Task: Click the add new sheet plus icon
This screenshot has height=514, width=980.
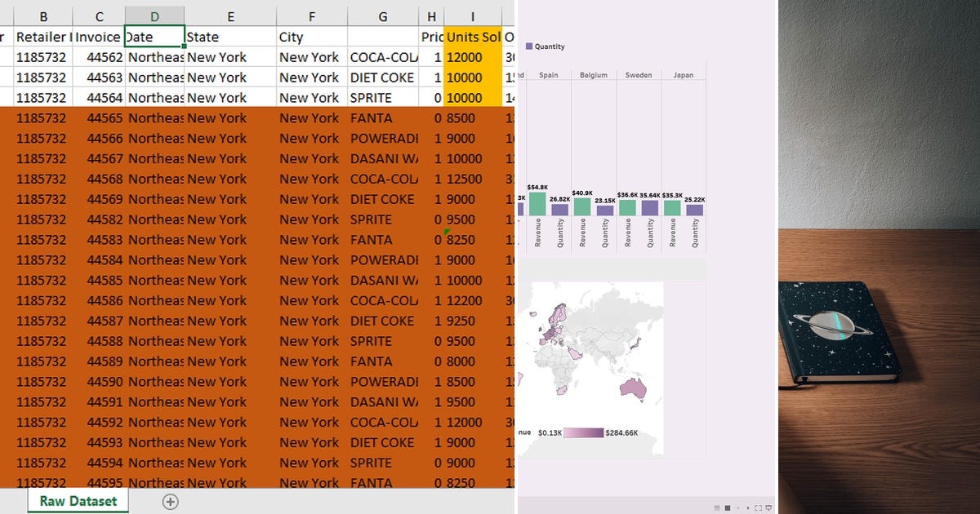Action: pyautogui.click(x=171, y=502)
